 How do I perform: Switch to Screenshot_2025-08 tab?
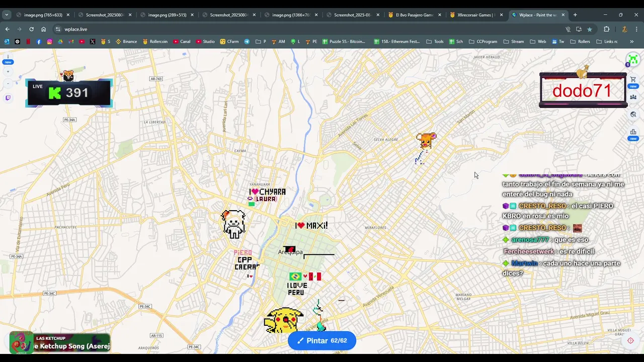(x=352, y=15)
